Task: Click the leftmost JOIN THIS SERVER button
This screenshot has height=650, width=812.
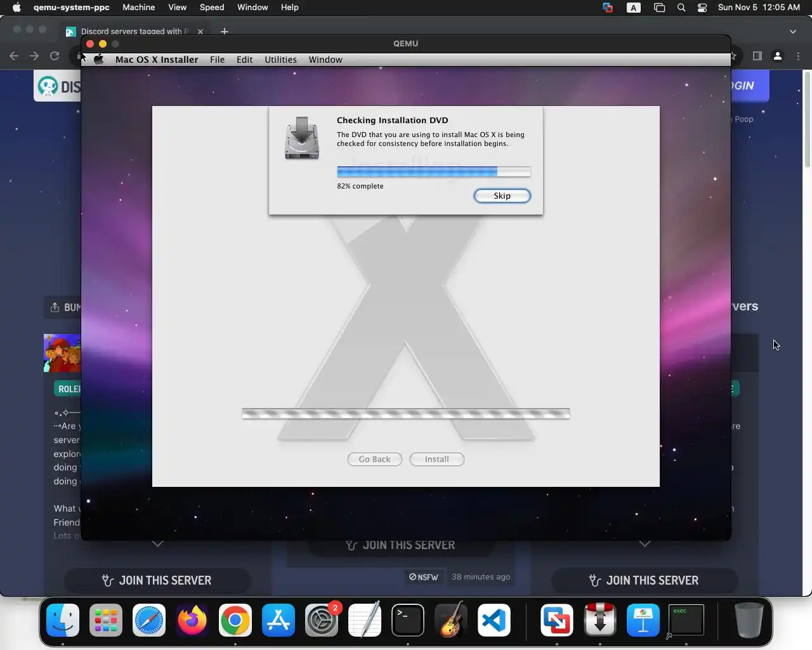Action: [x=157, y=580]
